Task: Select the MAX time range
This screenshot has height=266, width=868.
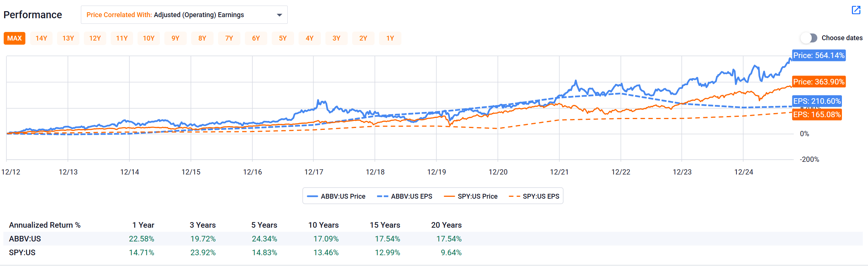Action: [x=15, y=38]
